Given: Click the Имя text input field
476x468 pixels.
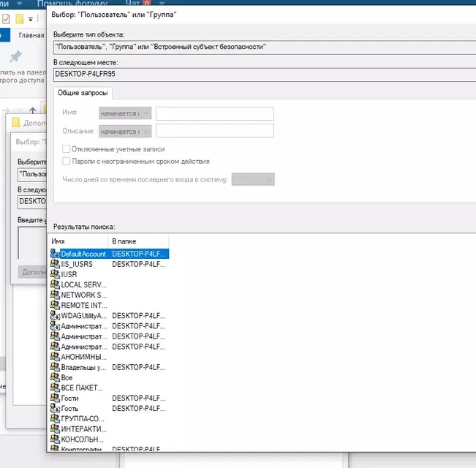Looking at the screenshot, I should (x=215, y=113).
